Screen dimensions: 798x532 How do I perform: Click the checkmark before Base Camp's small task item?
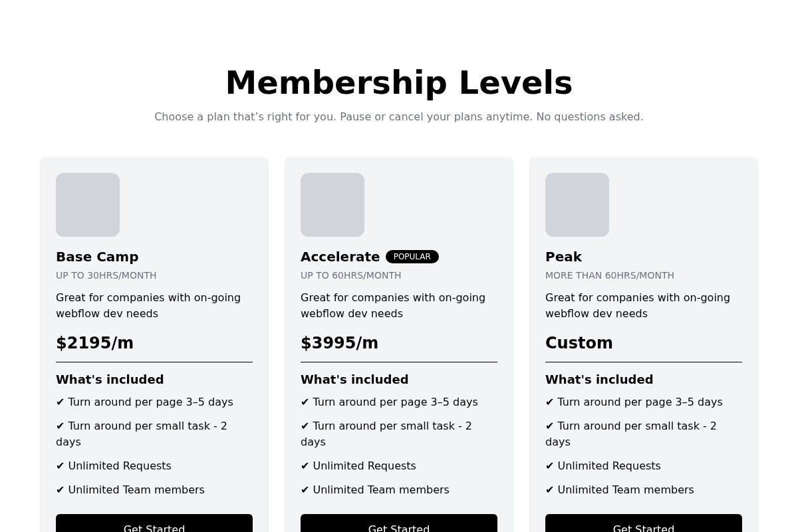click(x=61, y=426)
